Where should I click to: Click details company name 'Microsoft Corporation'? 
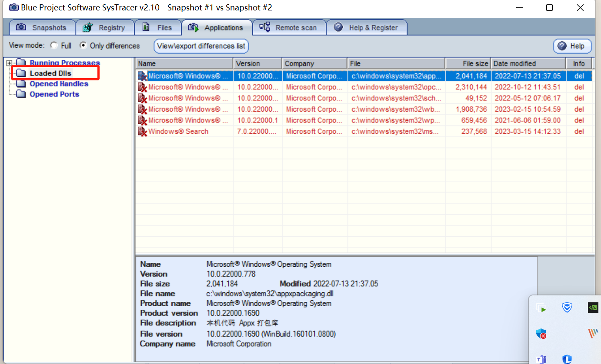click(239, 344)
